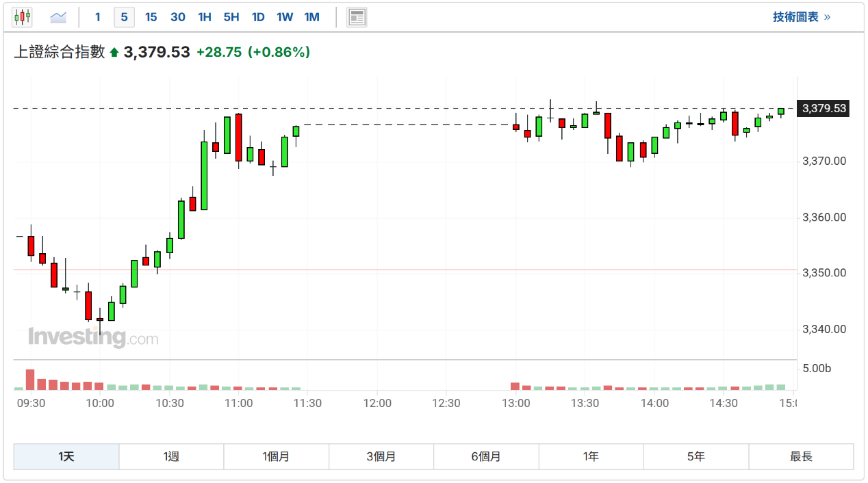Choose the 30 minute interval

[x=178, y=17]
